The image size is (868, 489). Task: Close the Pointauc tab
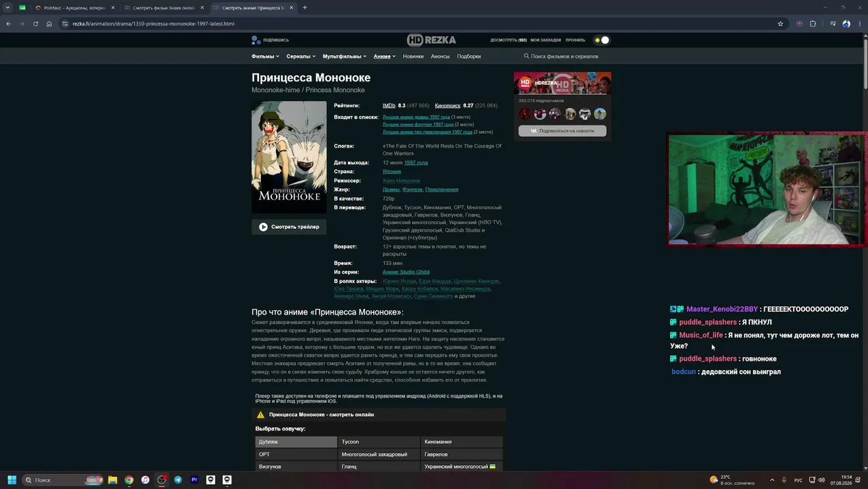pyautogui.click(x=113, y=7)
